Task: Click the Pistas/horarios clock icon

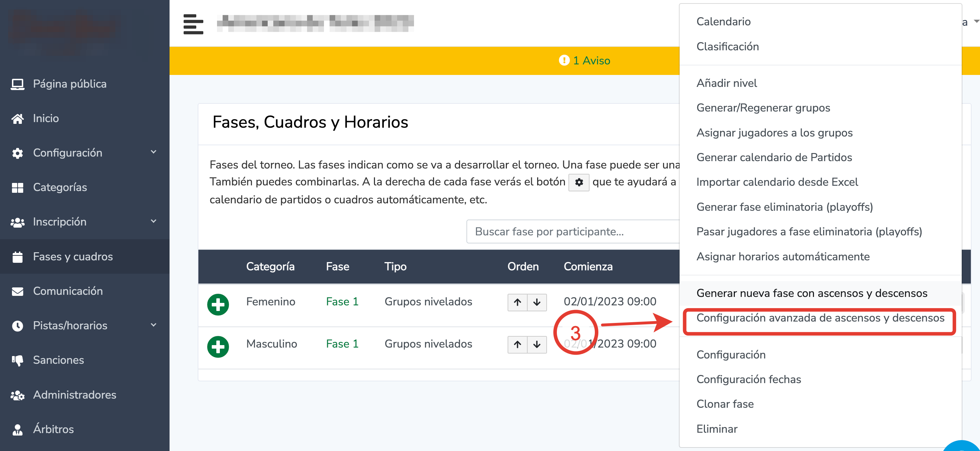Action: [x=18, y=326]
